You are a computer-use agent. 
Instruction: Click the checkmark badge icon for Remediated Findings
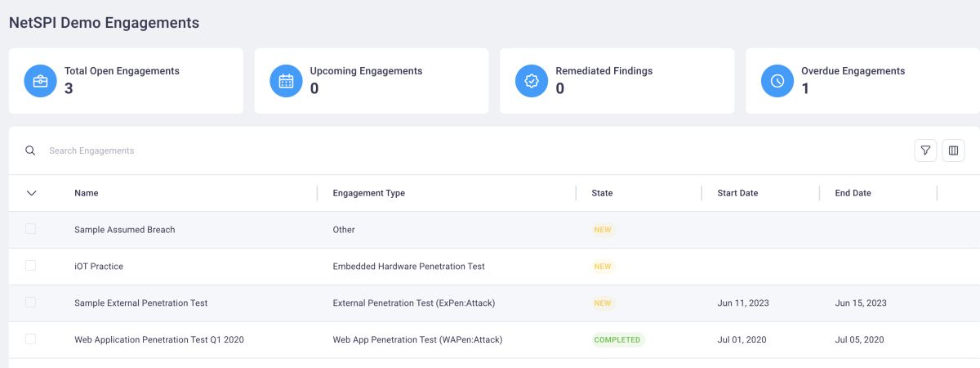coord(532,81)
